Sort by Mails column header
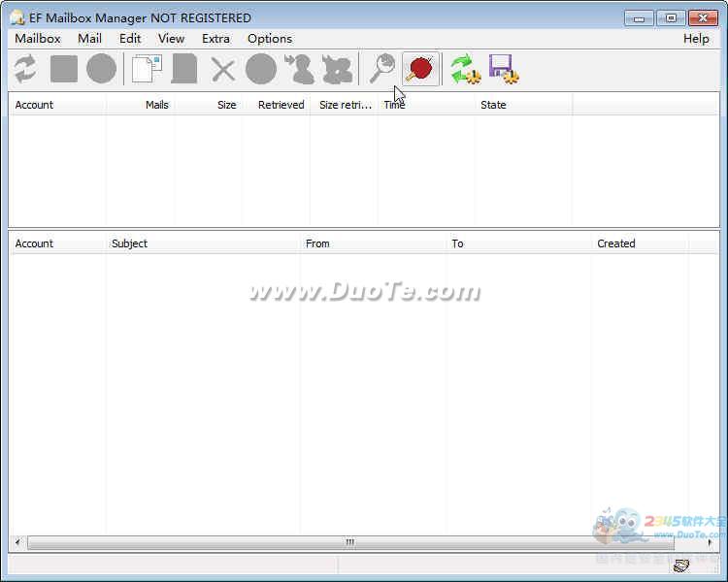The height and width of the screenshot is (582, 728). (x=140, y=105)
